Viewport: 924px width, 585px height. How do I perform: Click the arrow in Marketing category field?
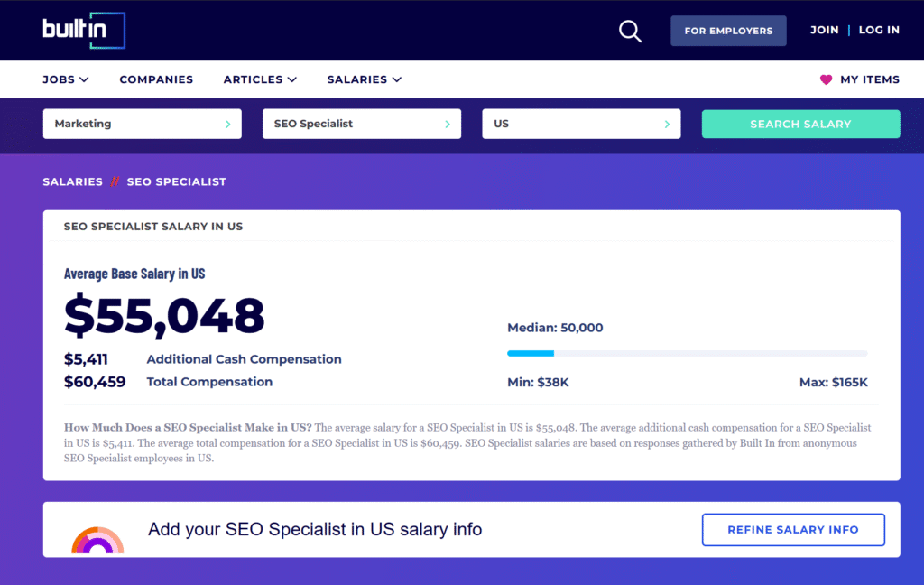point(228,125)
